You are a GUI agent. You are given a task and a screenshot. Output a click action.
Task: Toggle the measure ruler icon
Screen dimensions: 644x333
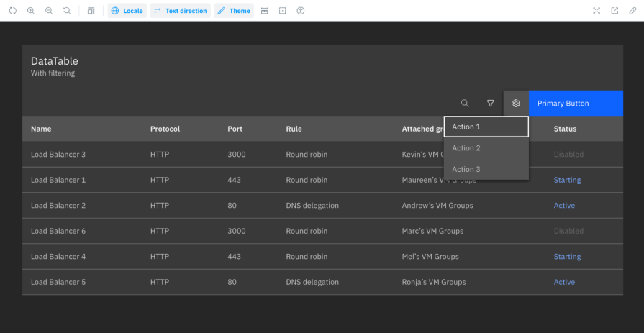click(265, 11)
